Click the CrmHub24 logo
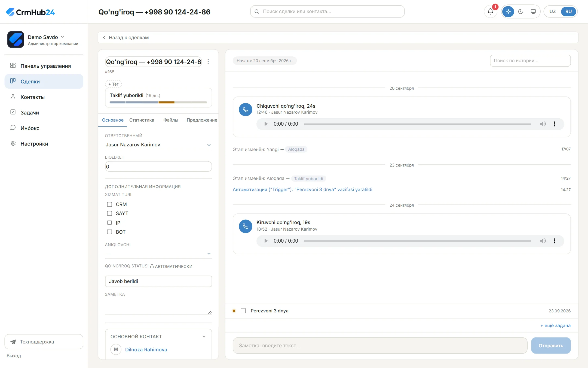Screen dimensions: 588x368 point(30,12)
